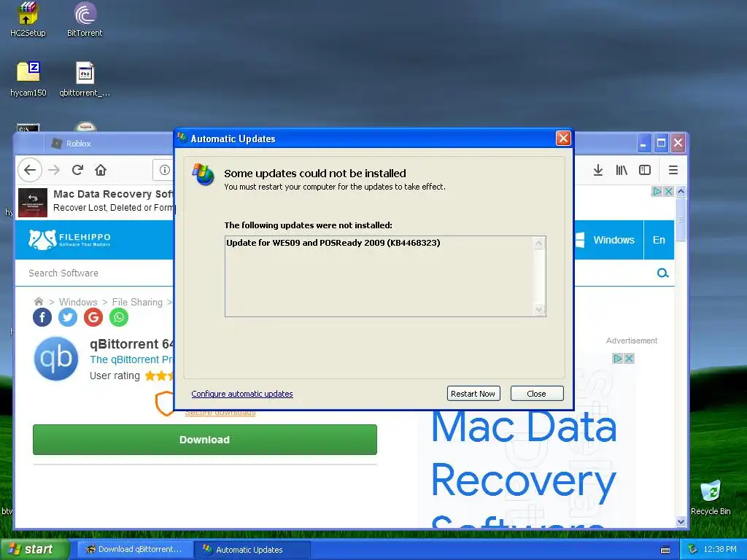Click the qBittorrent title heading
747x560 pixels.
[x=132, y=344]
